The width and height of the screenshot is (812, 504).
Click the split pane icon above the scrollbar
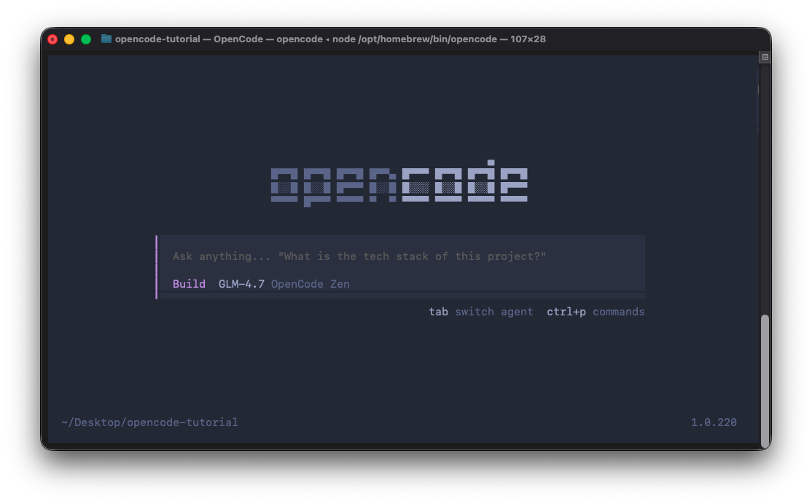pyautogui.click(x=765, y=57)
